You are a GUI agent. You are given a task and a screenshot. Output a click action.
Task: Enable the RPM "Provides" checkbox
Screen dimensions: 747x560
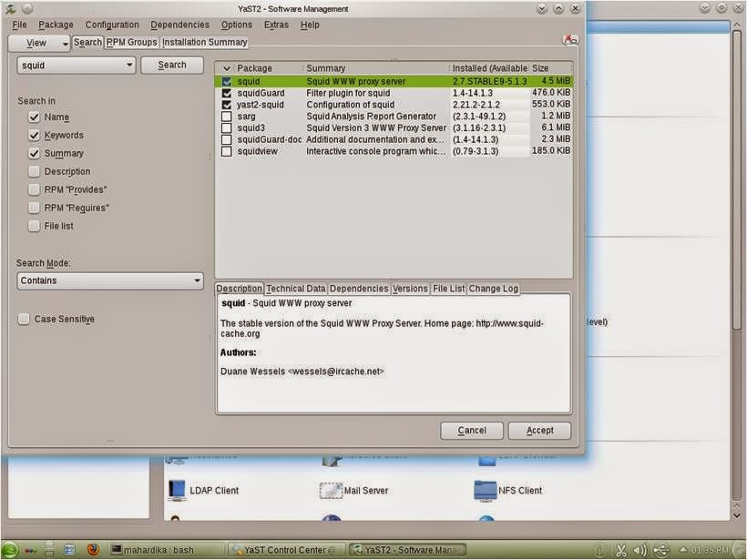coord(34,189)
